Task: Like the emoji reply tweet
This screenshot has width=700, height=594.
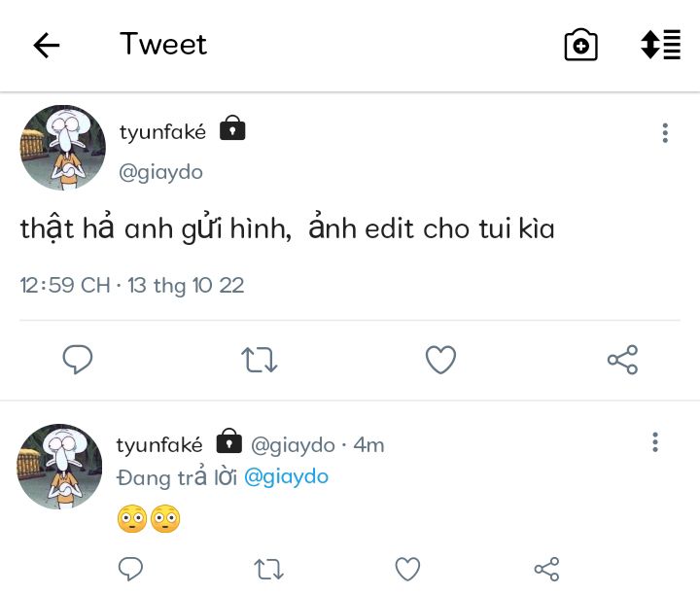Action: click(x=407, y=569)
